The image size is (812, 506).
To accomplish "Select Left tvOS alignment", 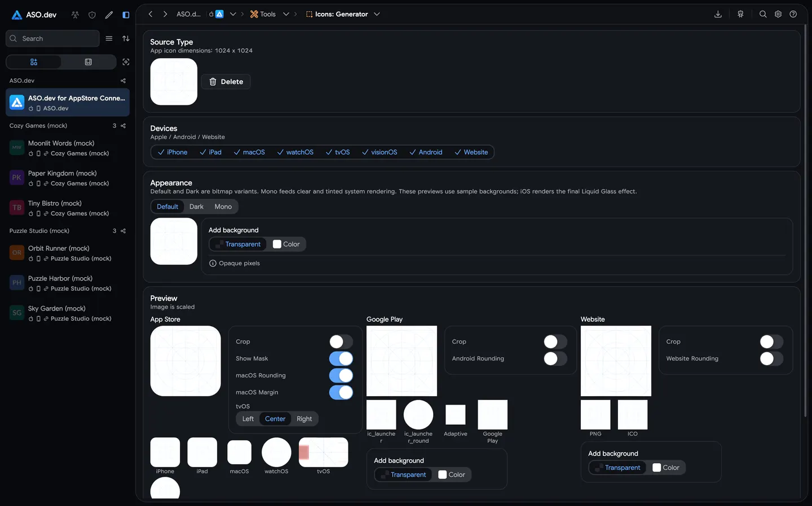I will [x=248, y=419].
